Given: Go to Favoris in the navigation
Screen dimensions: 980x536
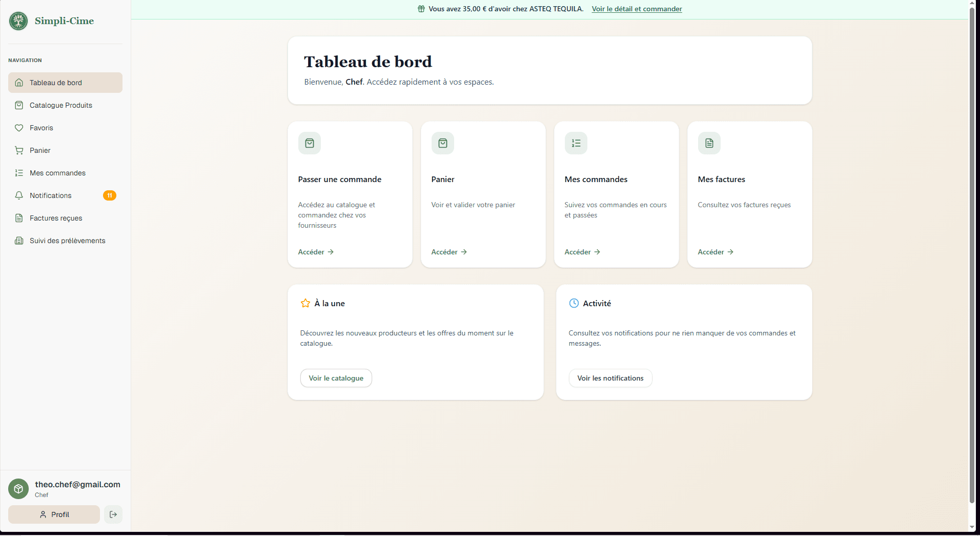Looking at the screenshot, I should click(41, 128).
